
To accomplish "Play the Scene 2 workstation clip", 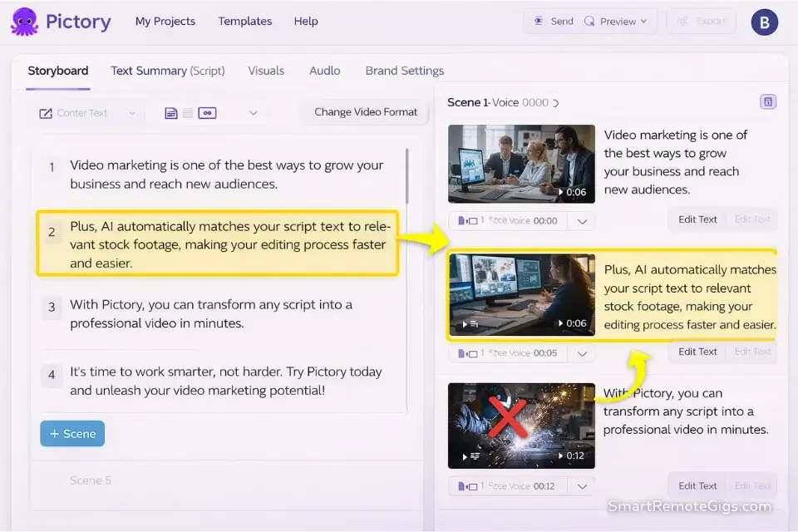I will 521,295.
